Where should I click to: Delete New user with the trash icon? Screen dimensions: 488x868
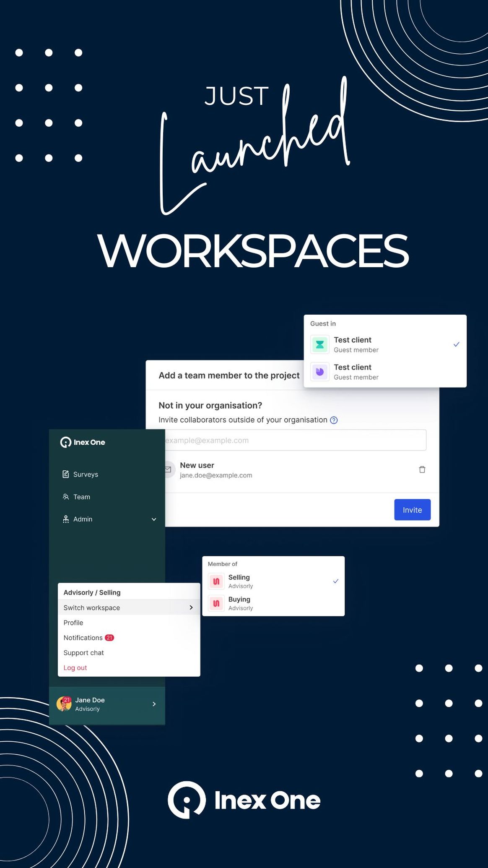(422, 469)
